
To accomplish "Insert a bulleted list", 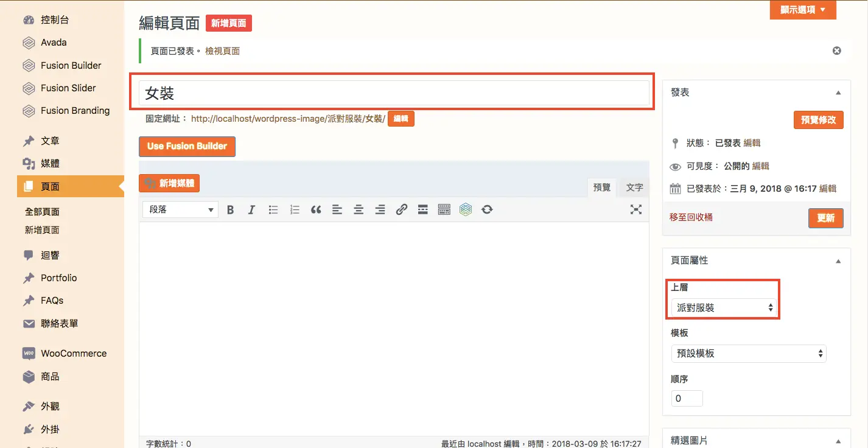I will pyautogui.click(x=273, y=209).
